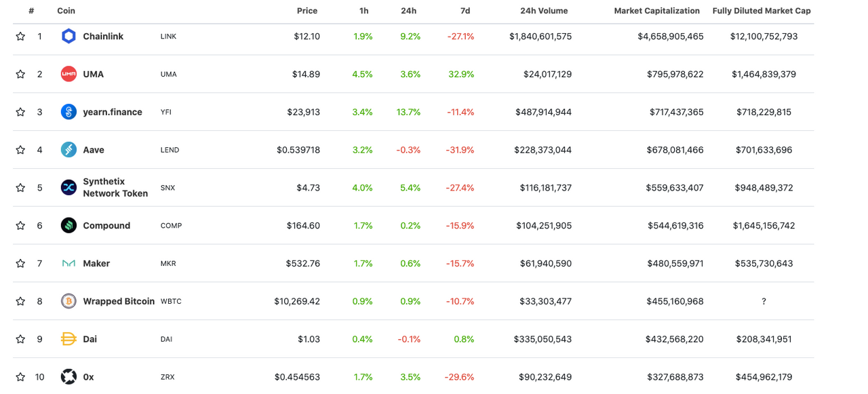This screenshot has height=394, width=868.
Task: Click the COMP ticker symbol
Action: pos(171,226)
